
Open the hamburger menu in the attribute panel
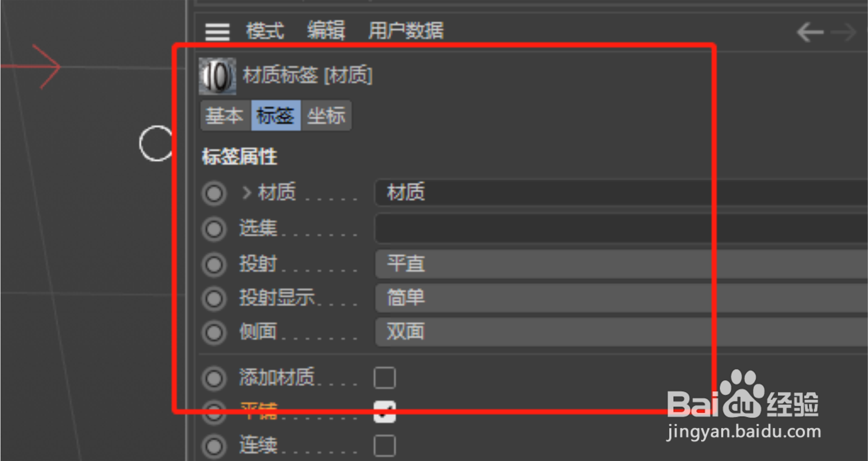tap(217, 32)
